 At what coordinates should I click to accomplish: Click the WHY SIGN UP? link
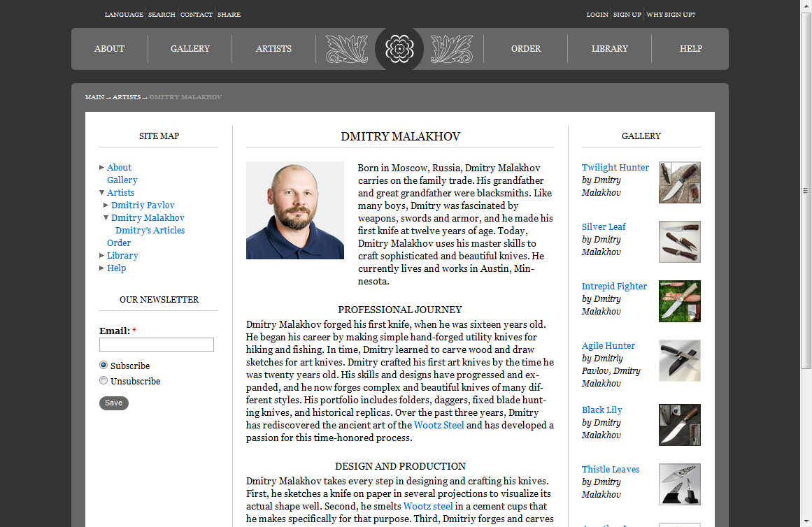[671, 15]
